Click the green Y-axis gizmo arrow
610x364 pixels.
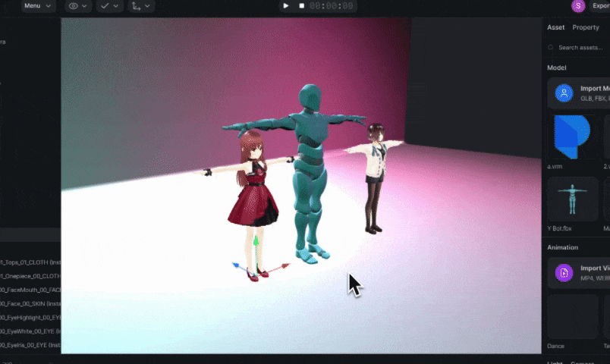pyautogui.click(x=256, y=241)
